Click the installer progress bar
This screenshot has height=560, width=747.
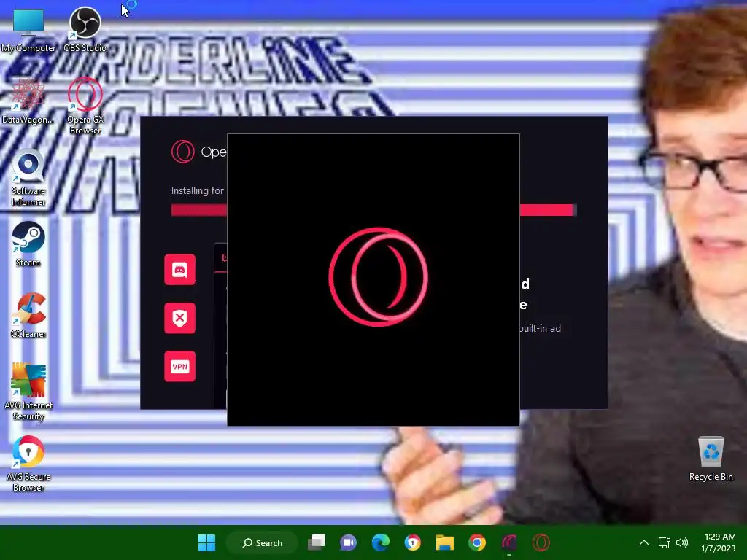(374, 210)
